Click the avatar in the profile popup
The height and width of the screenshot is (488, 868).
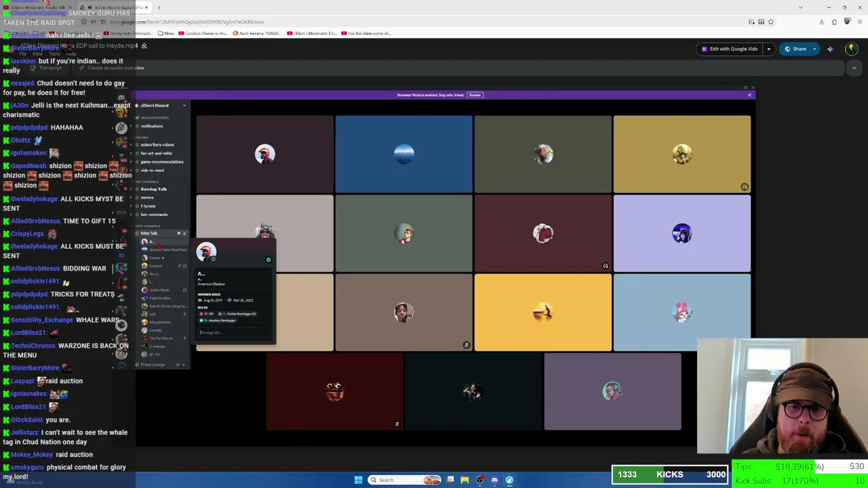click(206, 252)
